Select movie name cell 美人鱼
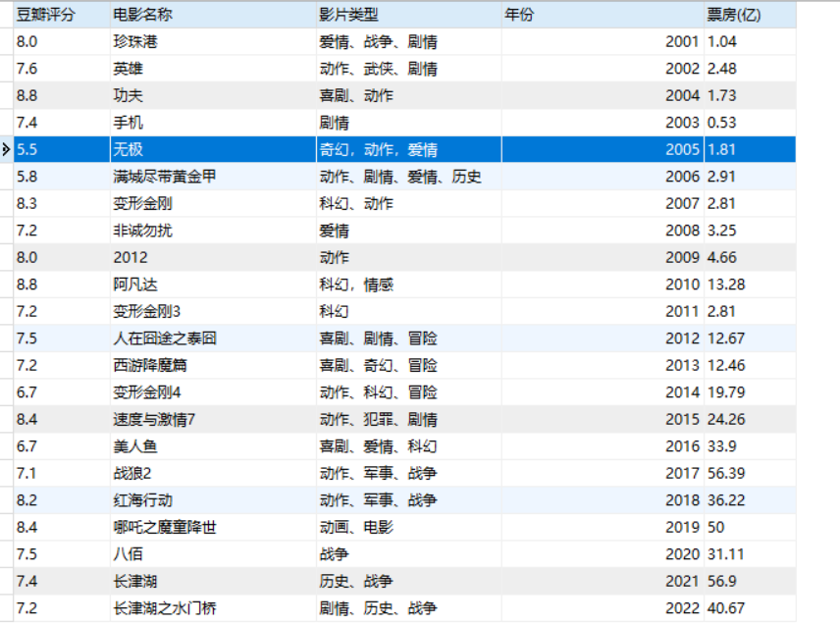The height and width of the screenshot is (625, 840). pos(213,446)
